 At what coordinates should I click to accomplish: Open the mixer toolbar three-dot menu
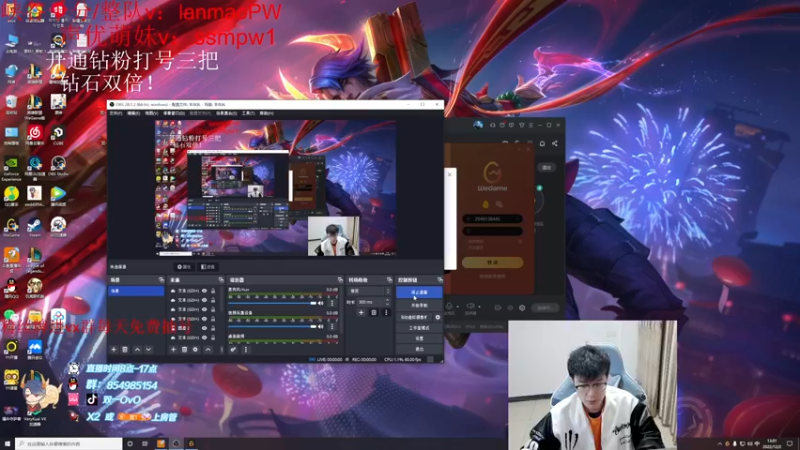click(245, 349)
